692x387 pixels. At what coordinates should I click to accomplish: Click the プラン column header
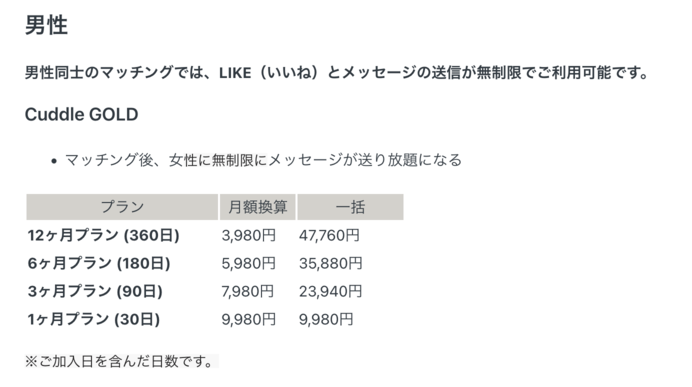pos(122,207)
